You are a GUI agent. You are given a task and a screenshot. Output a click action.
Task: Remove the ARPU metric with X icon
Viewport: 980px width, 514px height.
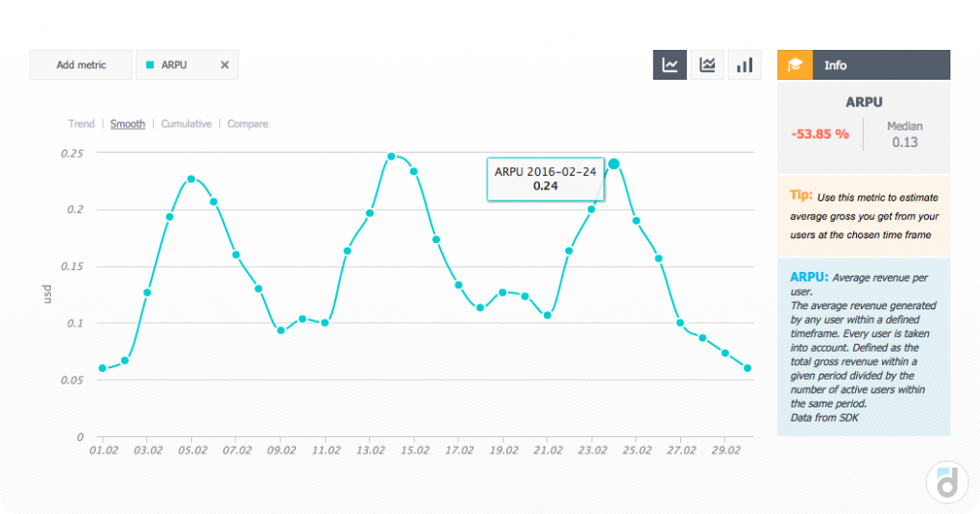(x=225, y=65)
